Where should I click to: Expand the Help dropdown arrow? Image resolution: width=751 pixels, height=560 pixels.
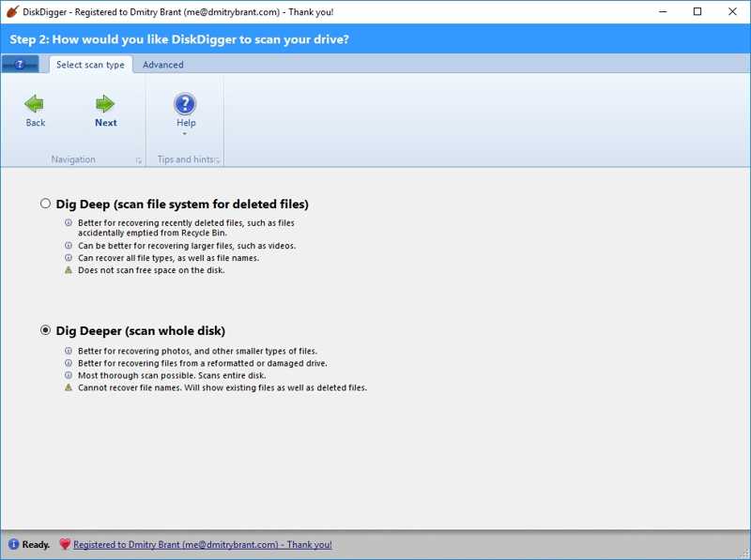pos(185,134)
